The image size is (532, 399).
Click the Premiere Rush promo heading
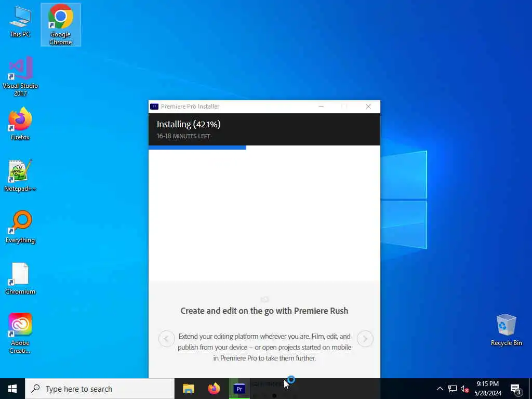[264, 311]
